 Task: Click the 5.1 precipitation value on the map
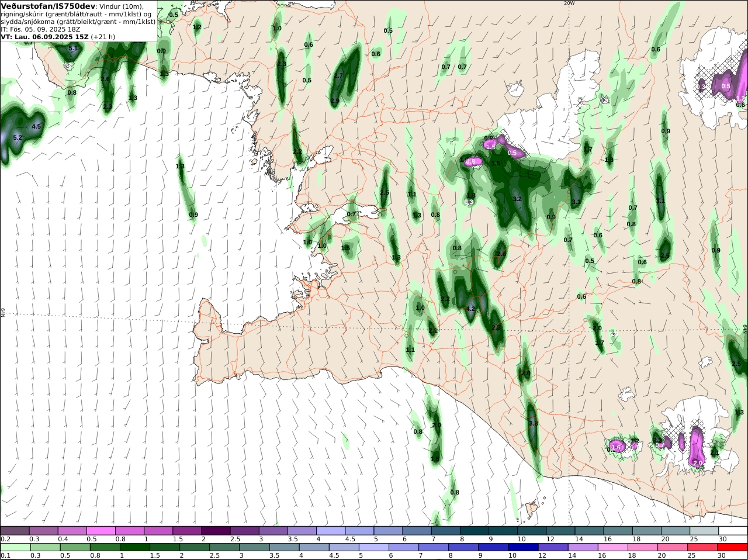pos(73,49)
